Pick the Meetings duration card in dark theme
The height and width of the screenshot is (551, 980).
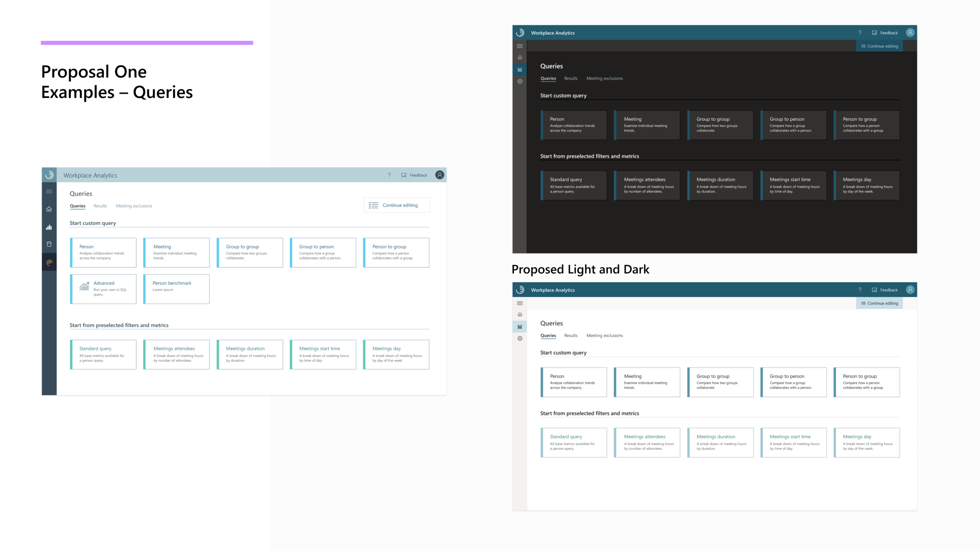pyautogui.click(x=720, y=185)
